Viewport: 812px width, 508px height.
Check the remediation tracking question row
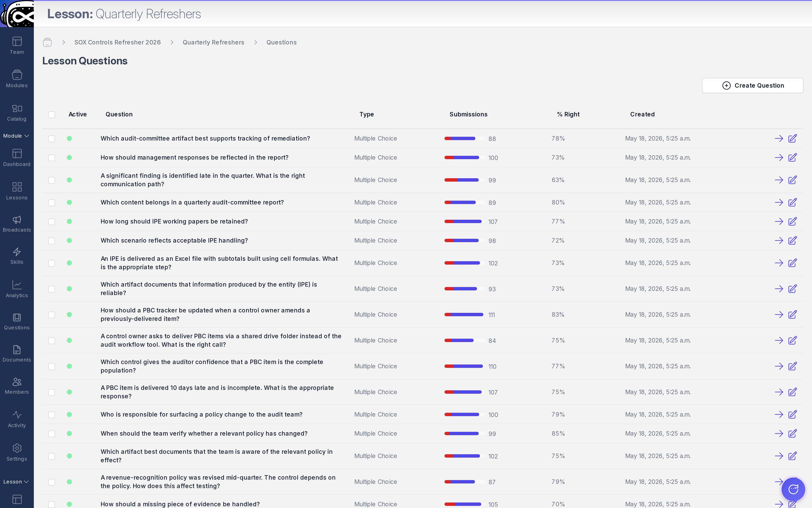[x=51, y=139]
